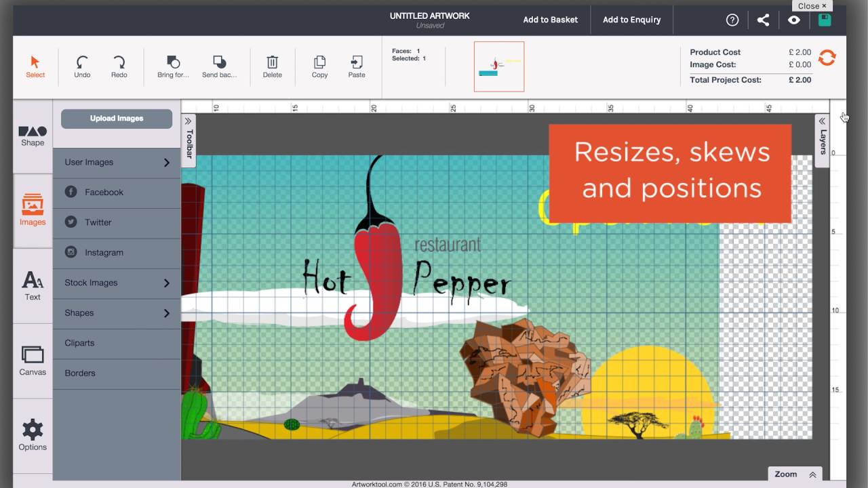Click the Instagram camera icon

[x=71, y=252]
